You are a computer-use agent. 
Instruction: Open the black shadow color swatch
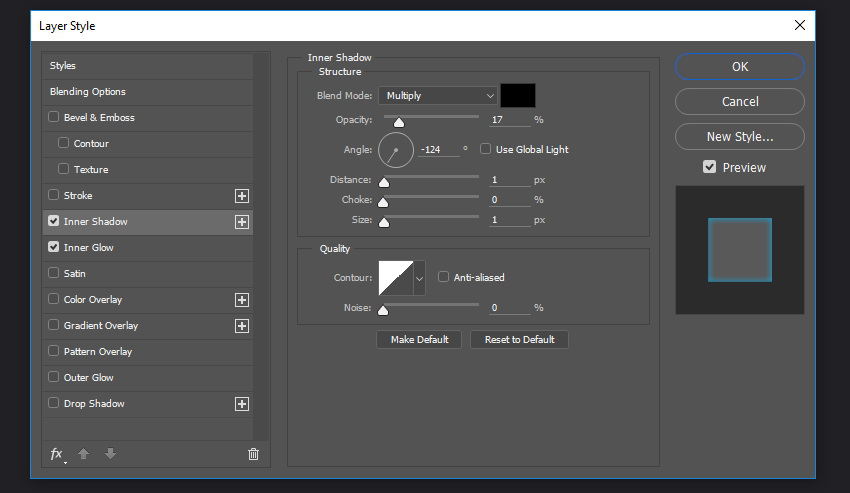point(518,95)
